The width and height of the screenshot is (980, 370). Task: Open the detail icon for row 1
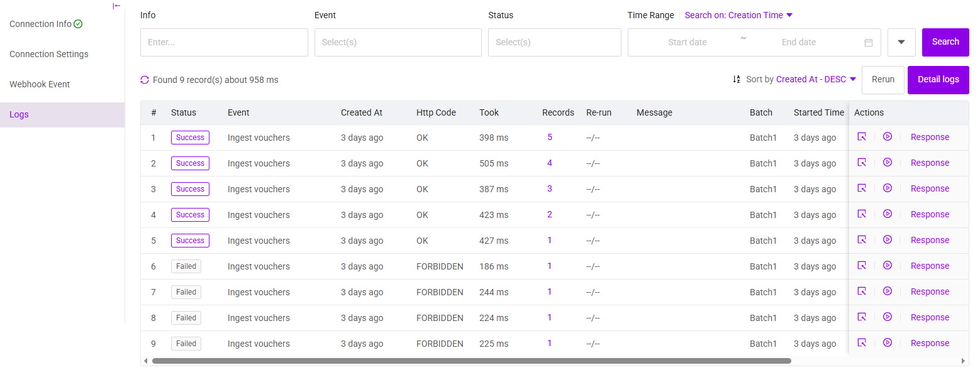[x=862, y=137]
